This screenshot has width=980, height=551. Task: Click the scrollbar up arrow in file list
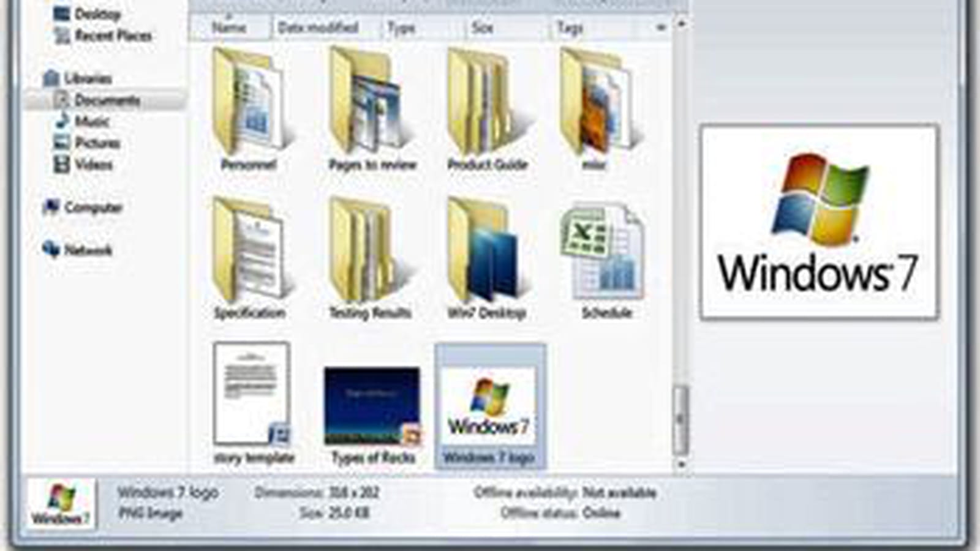click(680, 24)
